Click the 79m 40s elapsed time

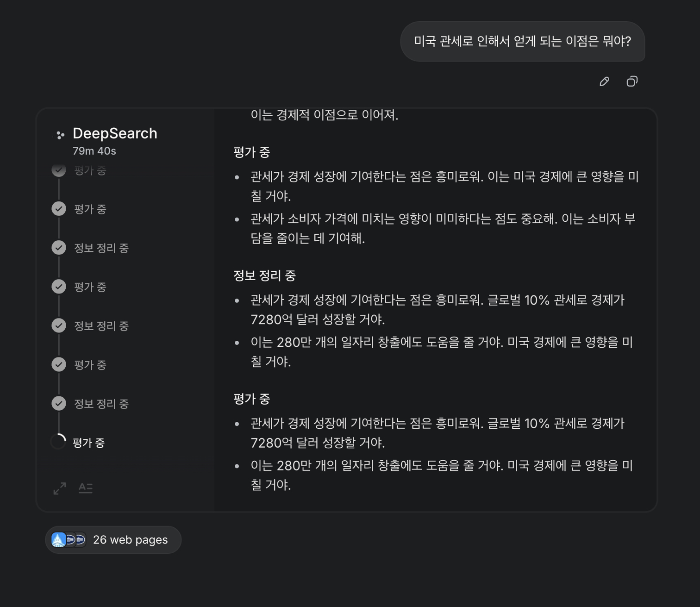[x=94, y=151]
